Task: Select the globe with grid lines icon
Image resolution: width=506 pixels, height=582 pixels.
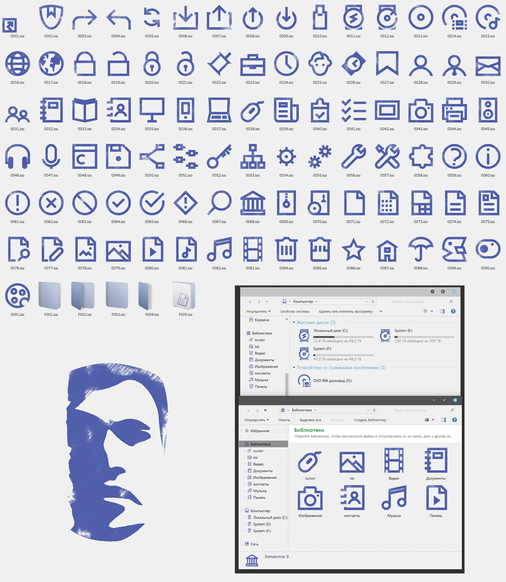Action: tap(17, 64)
